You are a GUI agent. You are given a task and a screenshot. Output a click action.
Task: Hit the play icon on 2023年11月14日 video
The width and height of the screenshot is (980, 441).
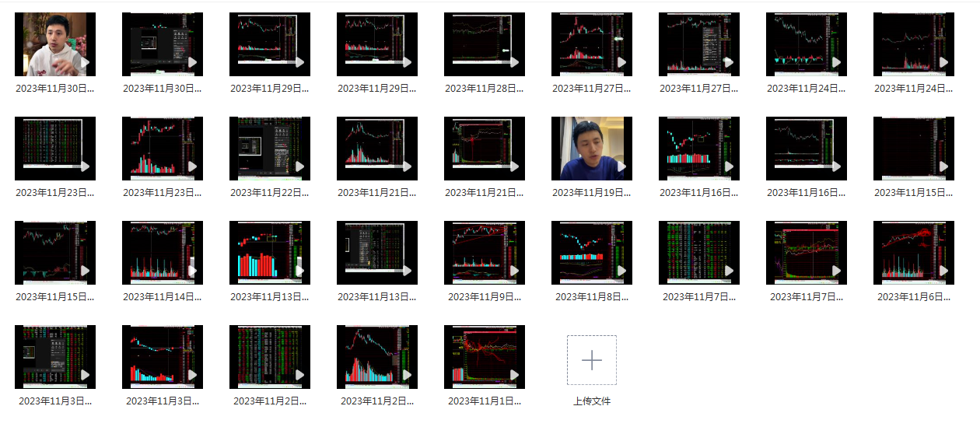[192, 271]
